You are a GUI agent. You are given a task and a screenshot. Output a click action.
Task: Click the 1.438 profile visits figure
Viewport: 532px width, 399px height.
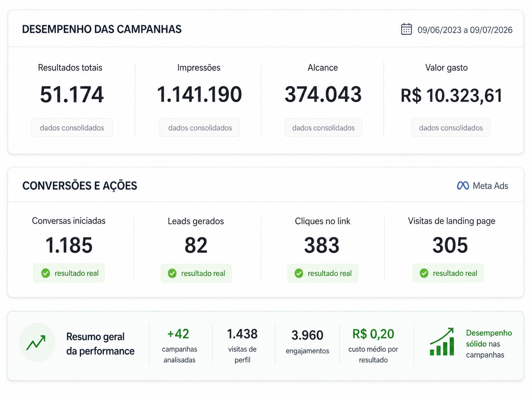tap(242, 334)
